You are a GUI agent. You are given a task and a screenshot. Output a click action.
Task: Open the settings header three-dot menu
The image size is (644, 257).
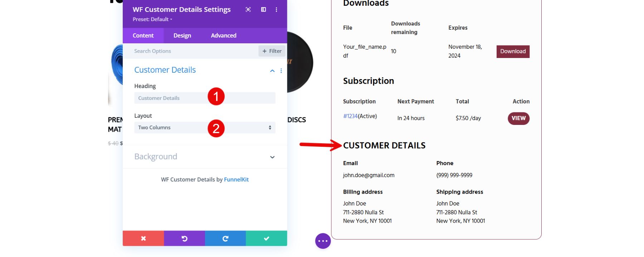tap(276, 10)
